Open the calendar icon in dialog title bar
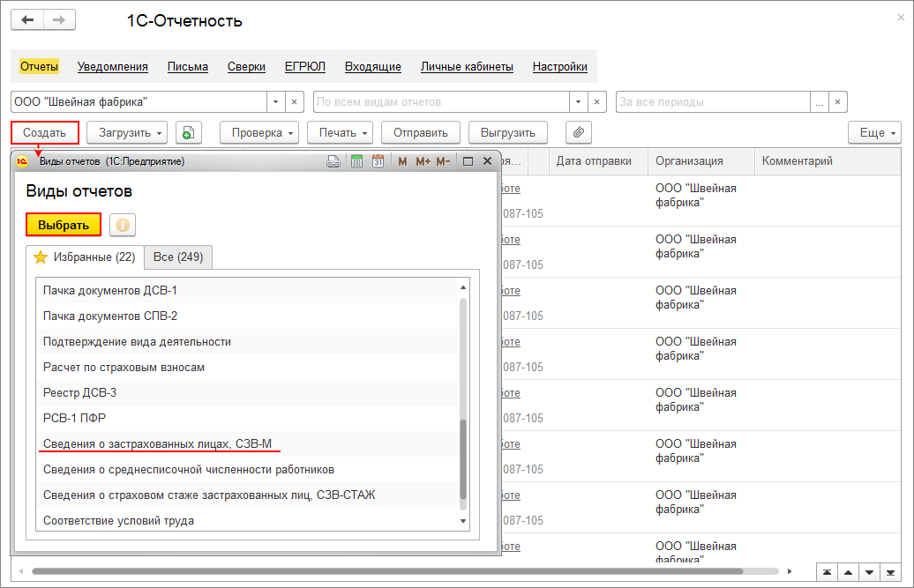 click(378, 161)
